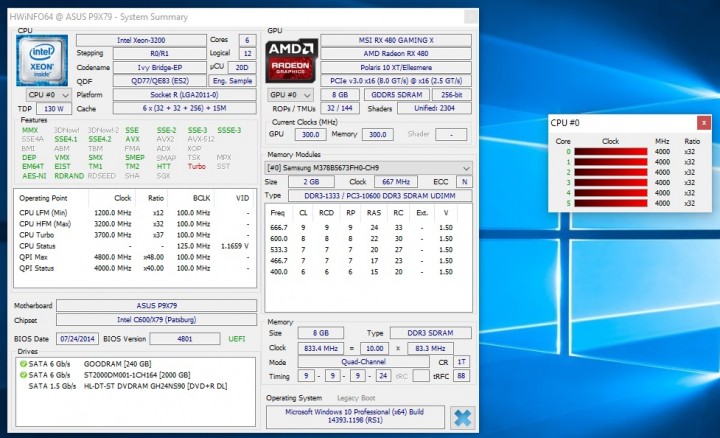Click the MSI RX 480 GAMING X field
This screenshot has height=438, width=720.
pos(396,40)
